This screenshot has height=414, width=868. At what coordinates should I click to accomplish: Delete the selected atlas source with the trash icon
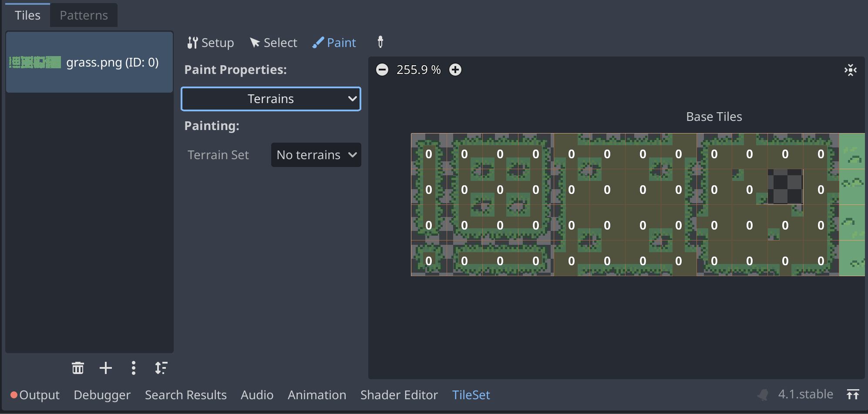[x=78, y=368]
